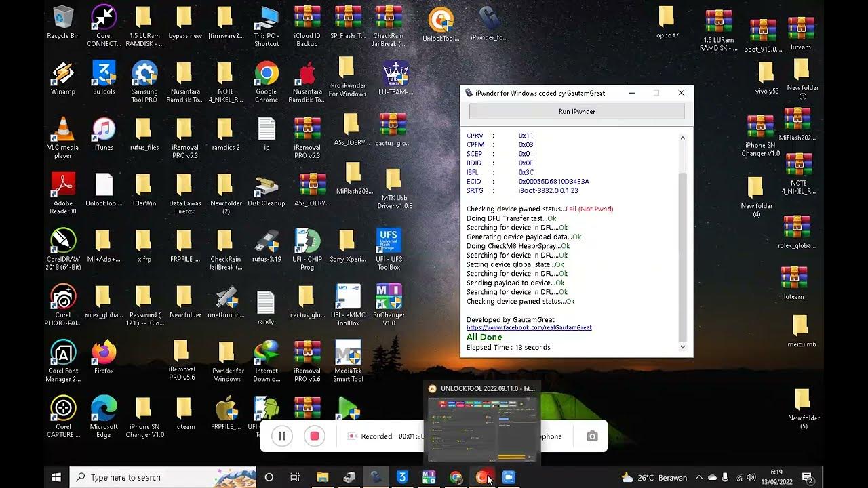Select the SP_Flash_T archive icon

[x=348, y=22]
